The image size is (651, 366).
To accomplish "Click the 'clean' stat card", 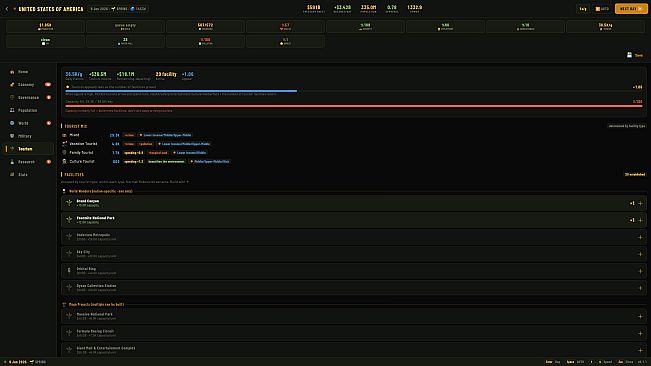I will click(45, 41).
